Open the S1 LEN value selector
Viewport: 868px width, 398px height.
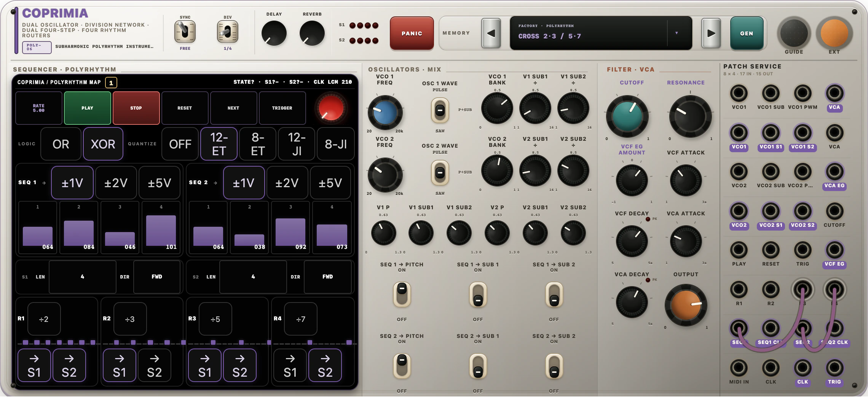83,277
